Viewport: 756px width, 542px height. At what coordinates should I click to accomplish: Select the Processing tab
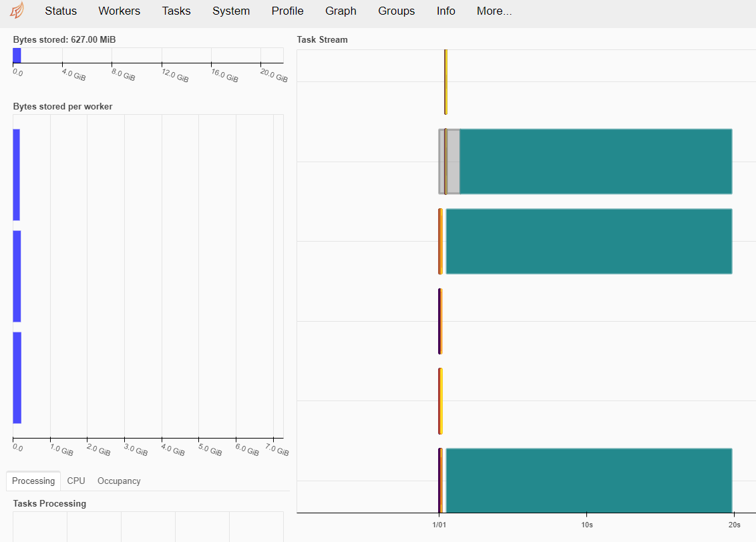click(x=33, y=481)
